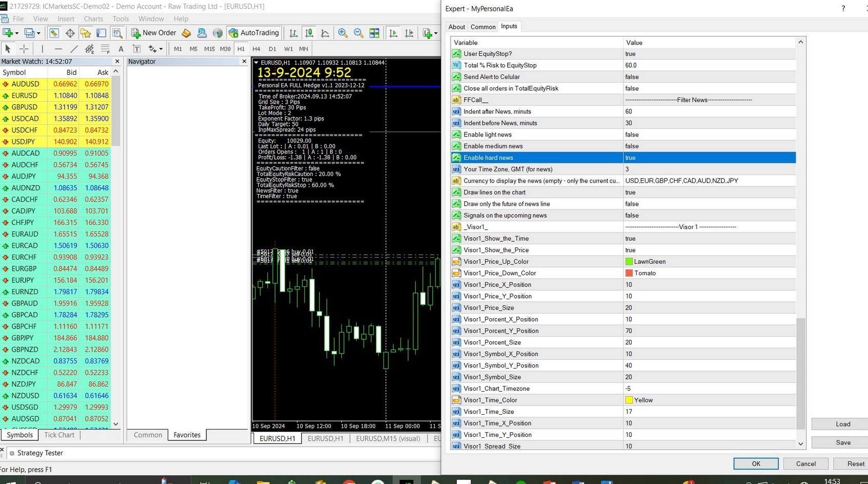The image size is (868, 484).
Task: Draw a trendline with the diagonal line tool
Action: coord(74,49)
